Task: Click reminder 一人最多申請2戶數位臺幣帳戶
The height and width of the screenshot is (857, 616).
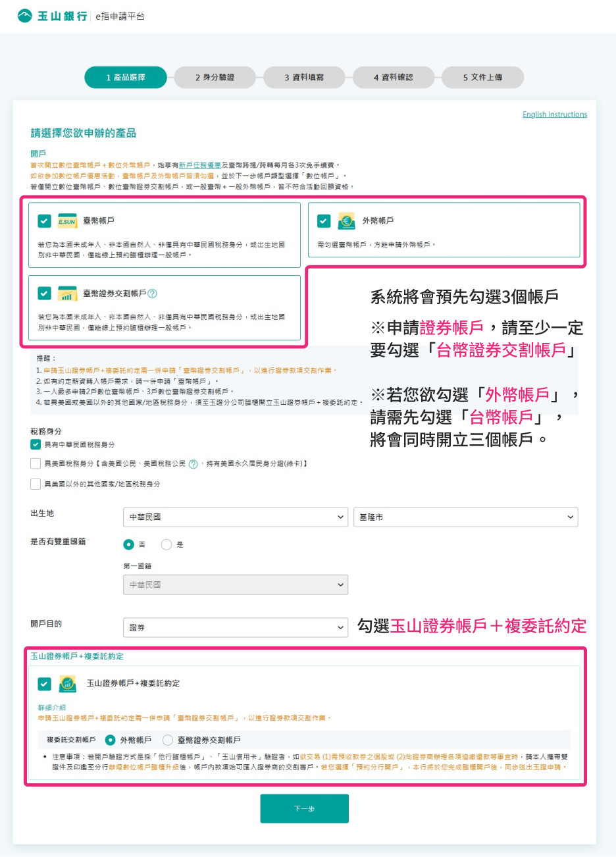Action: pos(136,392)
